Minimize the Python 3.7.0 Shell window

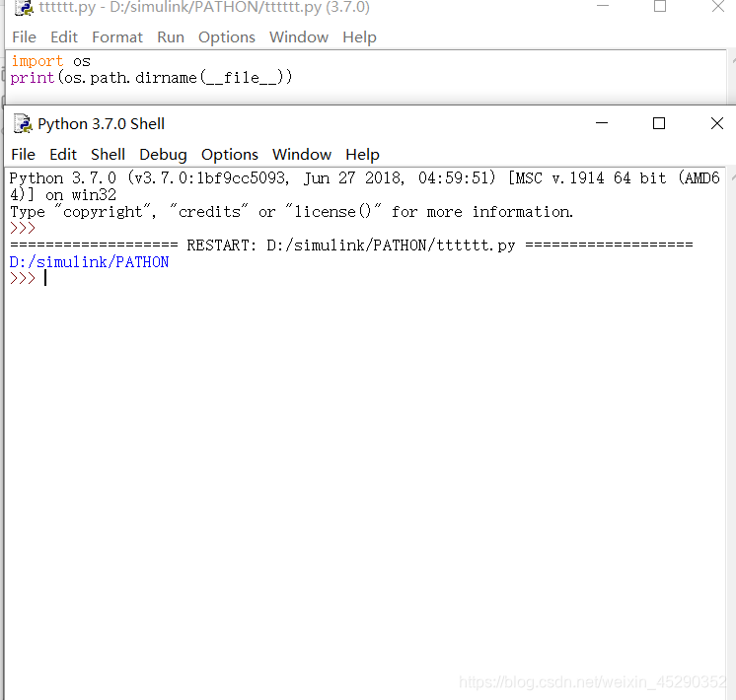602,123
